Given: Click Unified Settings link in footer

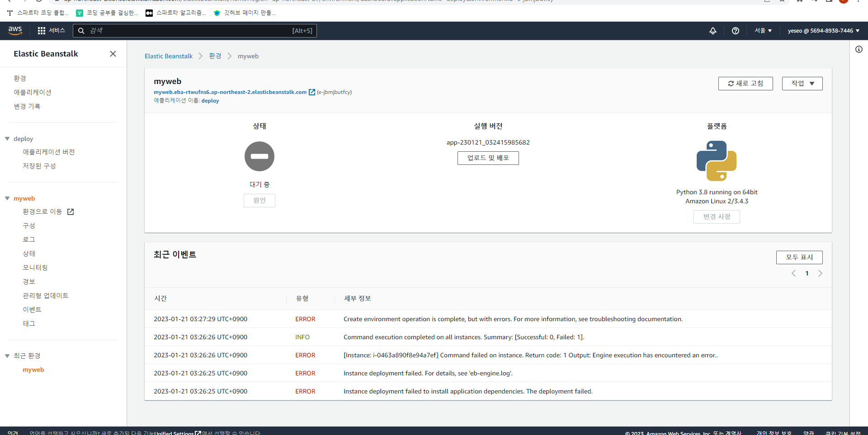Looking at the screenshot, I should tap(178, 433).
